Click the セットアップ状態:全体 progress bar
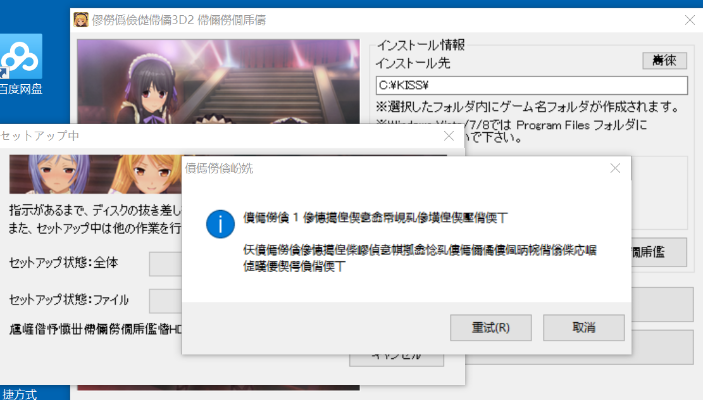Viewport: 703px width, 400px height. (165, 263)
